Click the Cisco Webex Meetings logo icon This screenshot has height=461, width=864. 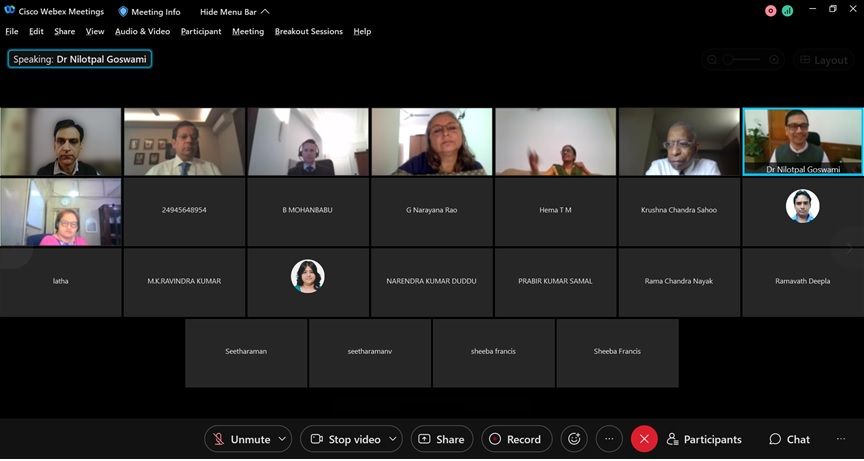pyautogui.click(x=9, y=10)
